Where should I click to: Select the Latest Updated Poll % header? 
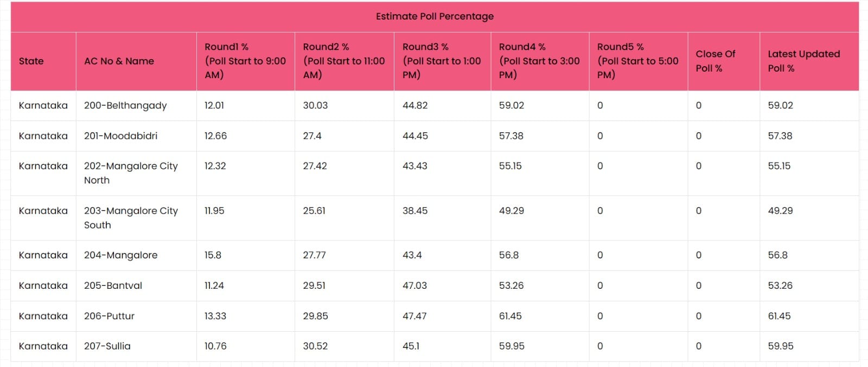(x=809, y=61)
